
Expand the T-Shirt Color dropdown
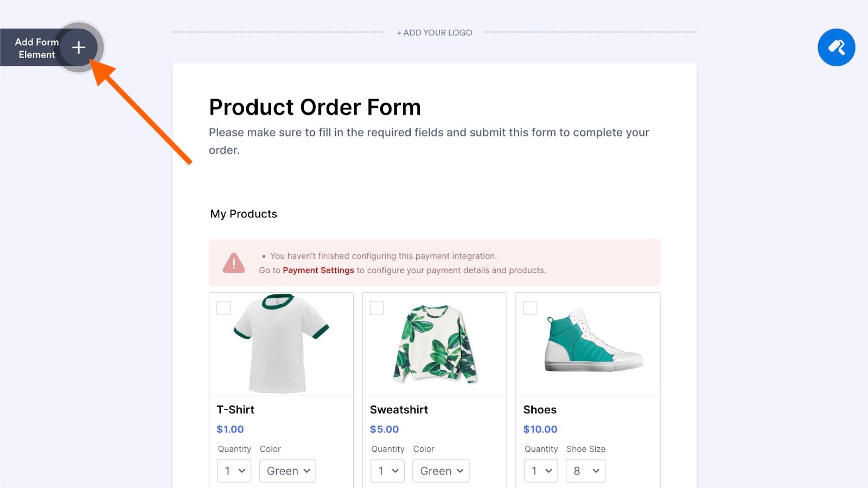[288, 471]
